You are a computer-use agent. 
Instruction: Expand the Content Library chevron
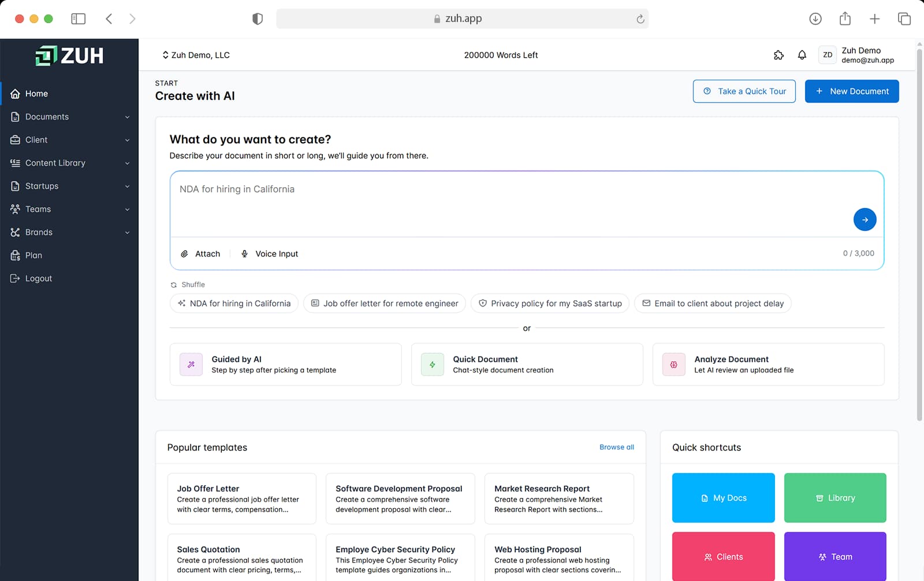[x=127, y=163]
